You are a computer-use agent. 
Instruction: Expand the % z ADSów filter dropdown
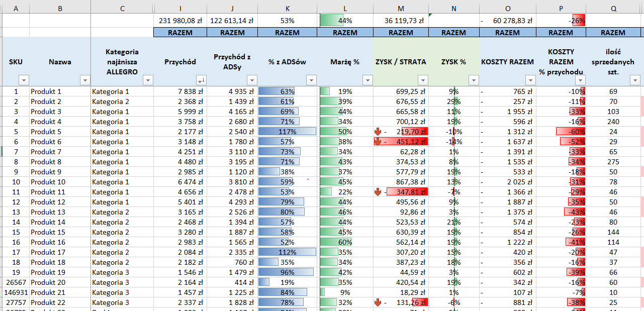coord(311,80)
